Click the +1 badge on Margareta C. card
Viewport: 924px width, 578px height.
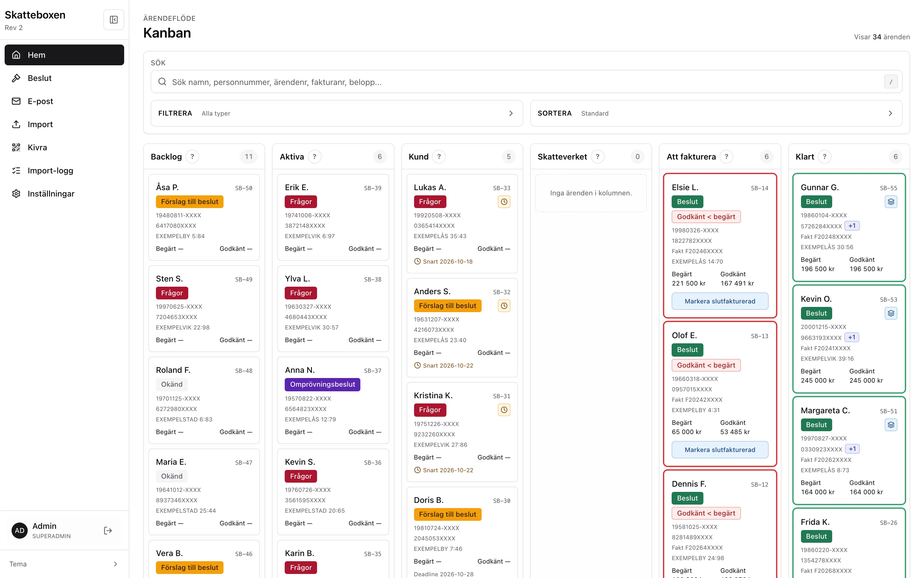pyautogui.click(x=852, y=449)
